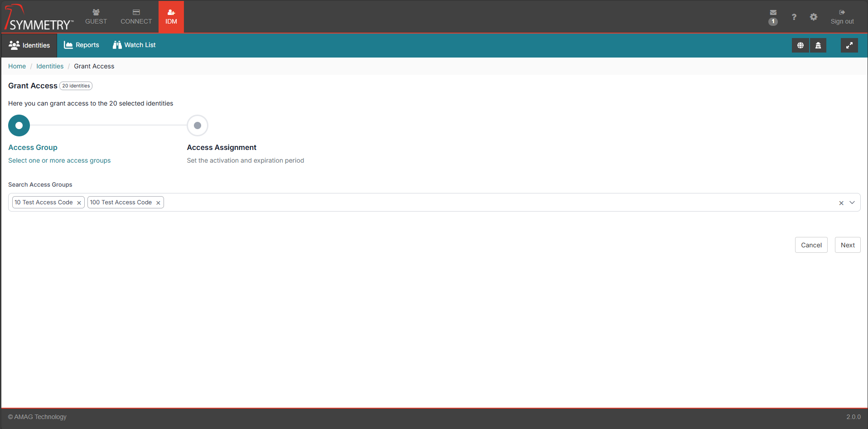Viewport: 868px width, 429px height.
Task: Open settings gear icon
Action: tap(814, 17)
